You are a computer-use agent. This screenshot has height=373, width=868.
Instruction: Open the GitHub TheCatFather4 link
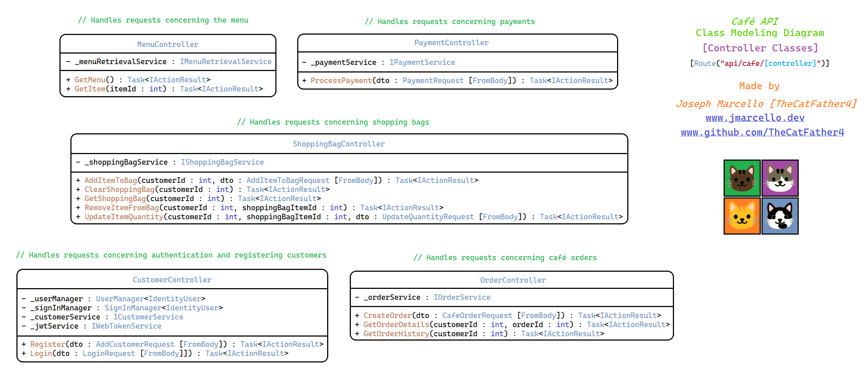click(762, 132)
